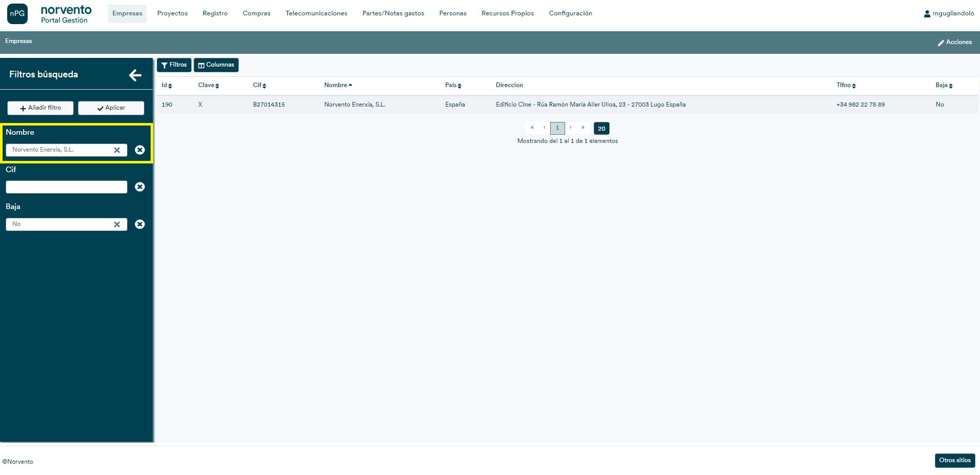Open the Acciones menu
Image resolution: width=980 pixels, height=475 pixels.
point(954,43)
